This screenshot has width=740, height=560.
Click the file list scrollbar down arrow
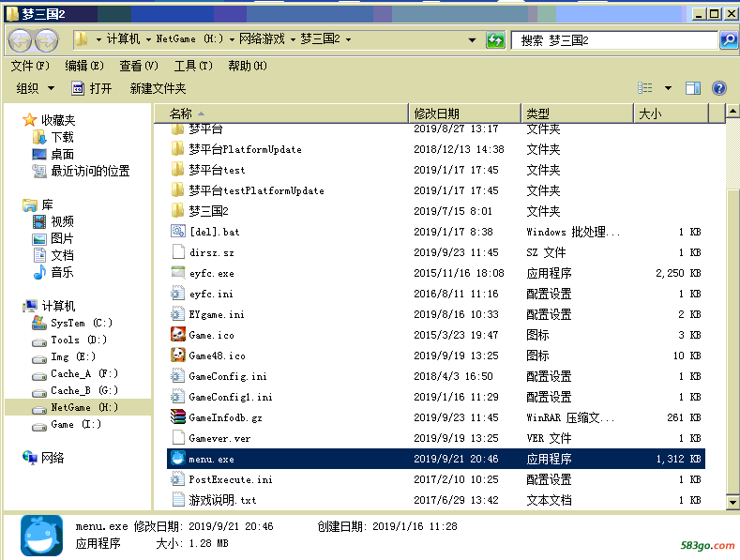pos(732,503)
